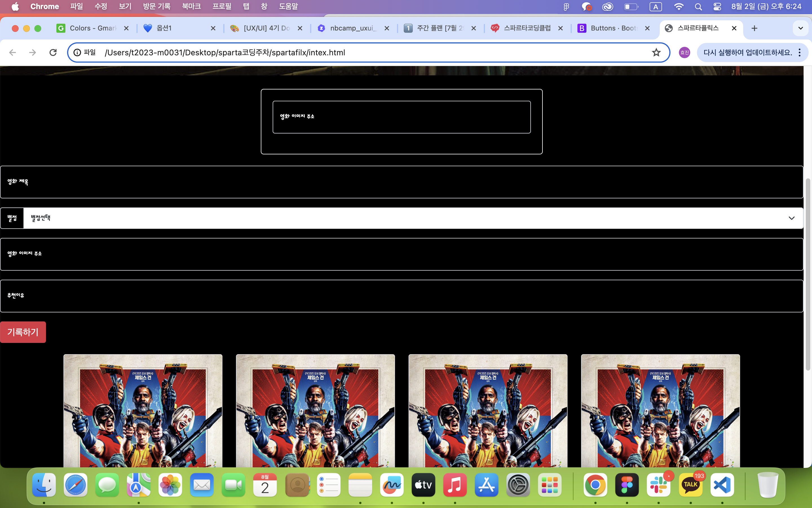812x508 pixels.
Task: Open the 보기 menu
Action: click(125, 7)
